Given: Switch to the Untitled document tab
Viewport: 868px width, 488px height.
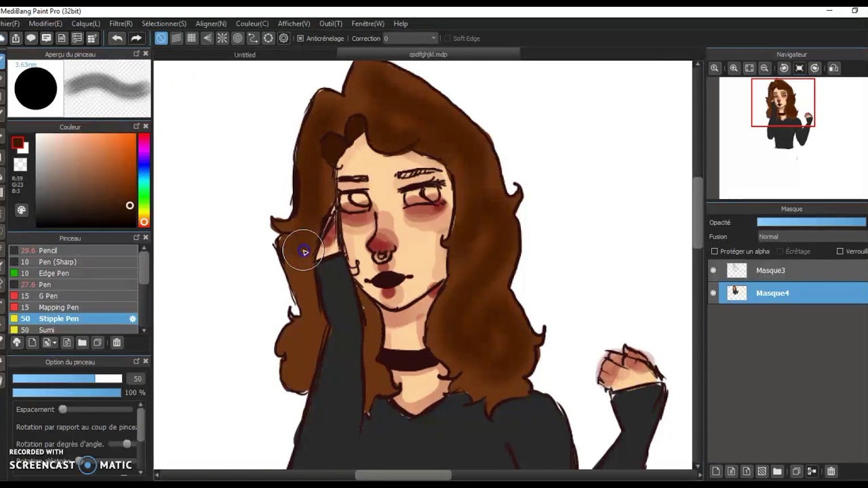Looking at the screenshot, I should [x=245, y=55].
